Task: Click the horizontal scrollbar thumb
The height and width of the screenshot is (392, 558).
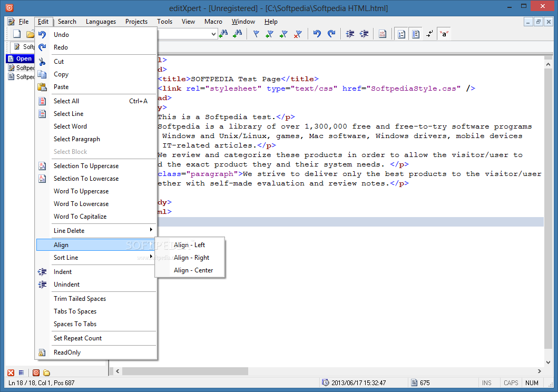Action: tap(185, 371)
